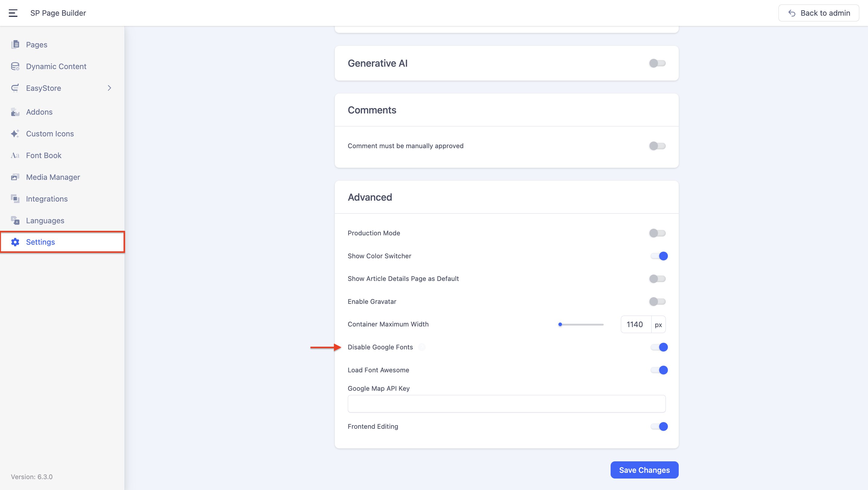Click Back to admin button

pos(819,13)
